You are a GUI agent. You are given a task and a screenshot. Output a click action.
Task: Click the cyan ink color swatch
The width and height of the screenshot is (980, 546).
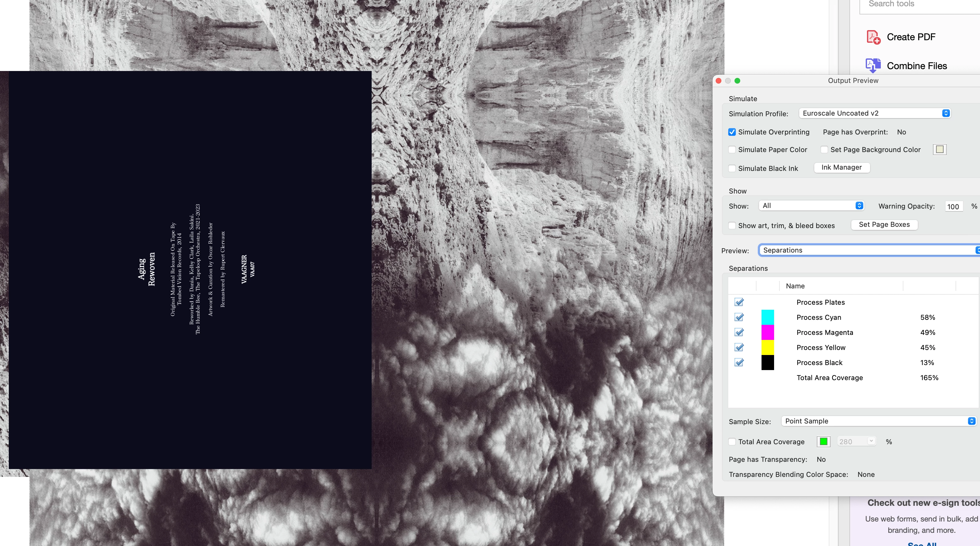pyautogui.click(x=767, y=317)
